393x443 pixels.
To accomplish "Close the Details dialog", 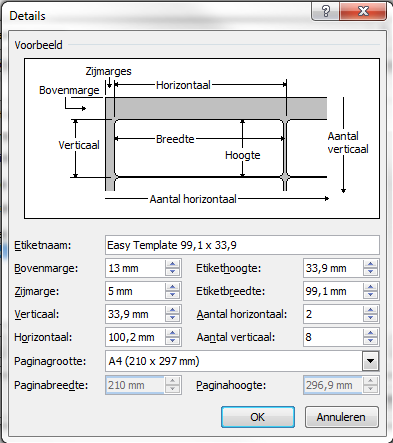I will (363, 12).
